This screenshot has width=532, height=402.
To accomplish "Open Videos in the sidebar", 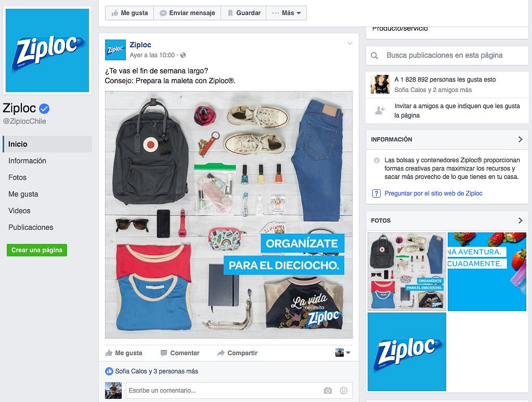I will (x=19, y=211).
